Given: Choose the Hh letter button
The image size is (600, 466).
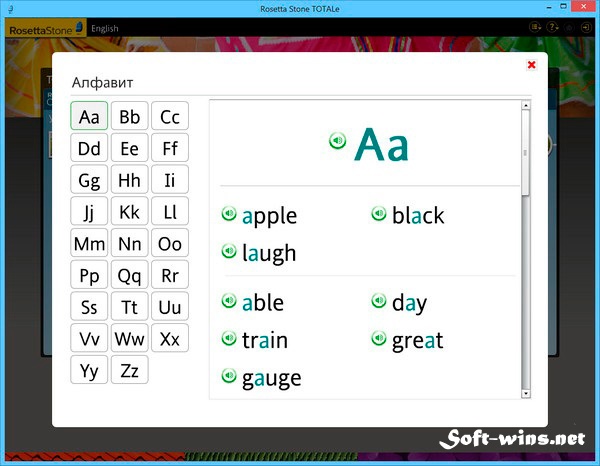Looking at the screenshot, I should 129,179.
